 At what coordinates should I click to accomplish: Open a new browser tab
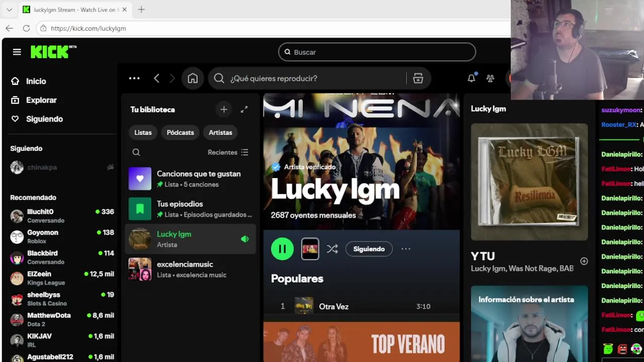click(141, 10)
